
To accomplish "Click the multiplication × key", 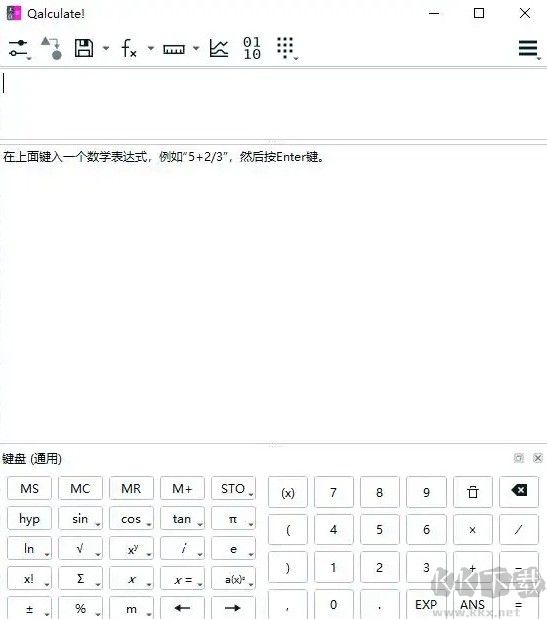I will (473, 529).
